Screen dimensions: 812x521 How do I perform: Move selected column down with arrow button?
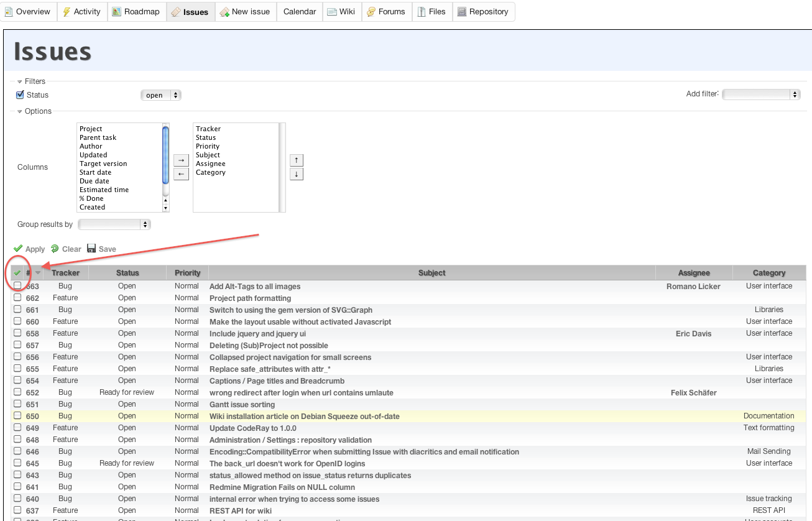tap(297, 174)
